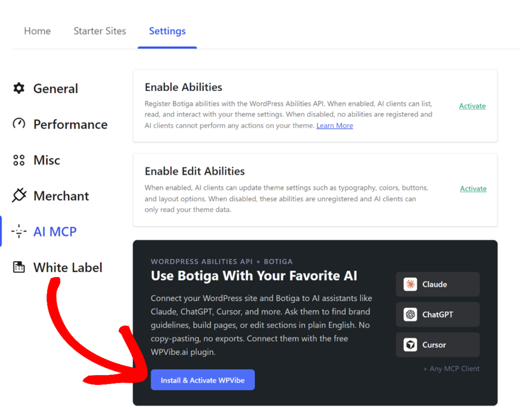Click the General gear icon

point(19,88)
